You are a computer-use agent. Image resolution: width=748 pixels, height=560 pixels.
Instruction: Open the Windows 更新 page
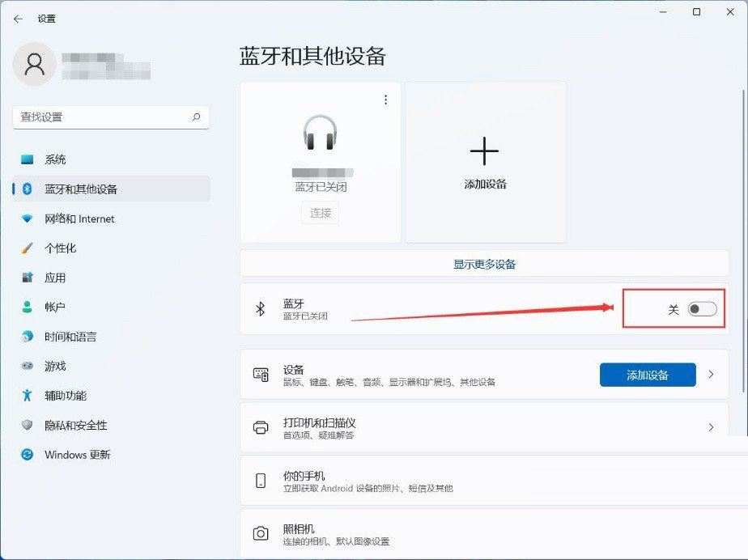click(111, 455)
